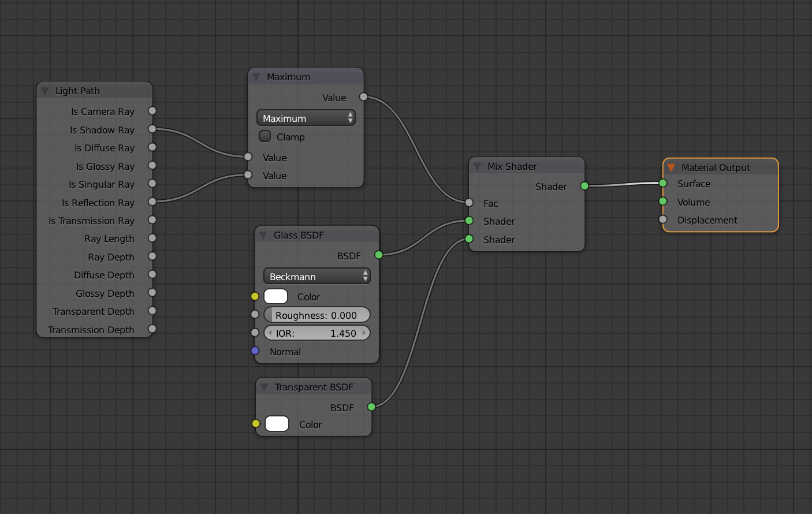Click the Ray Depth output socket
Screen dimensions: 812x514
[x=152, y=256]
